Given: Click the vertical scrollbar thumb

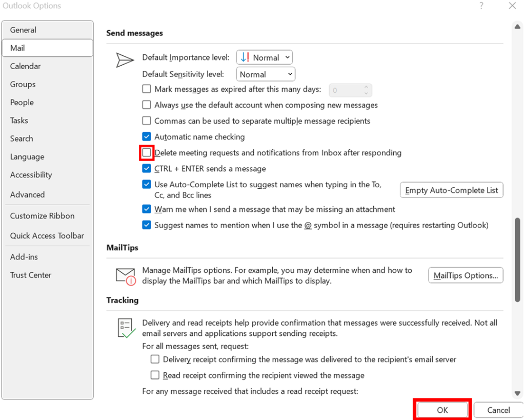Looking at the screenshot, I should (517, 262).
